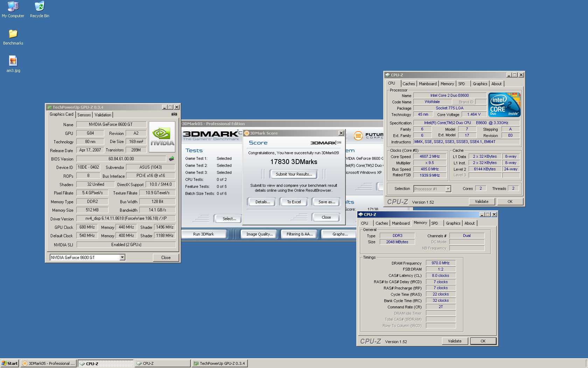This screenshot has width=588, height=368.
Task: Click OK in Memory CPU-Z window
Action: point(483,341)
